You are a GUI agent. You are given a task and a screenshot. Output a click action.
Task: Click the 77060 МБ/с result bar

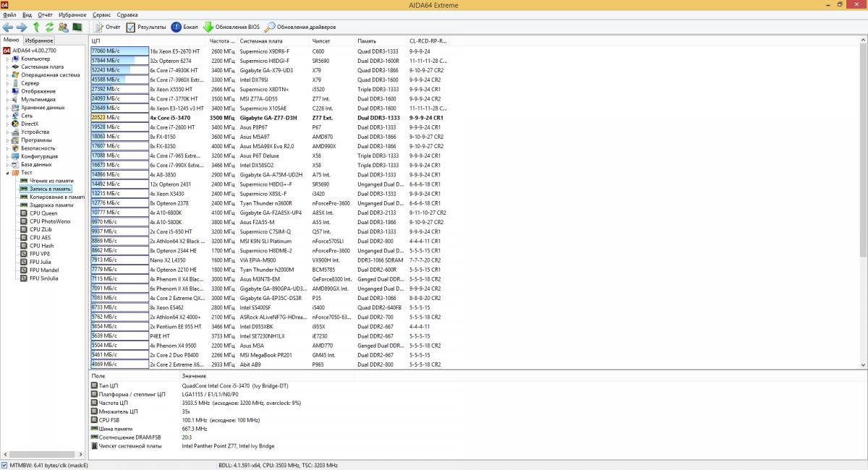119,51
